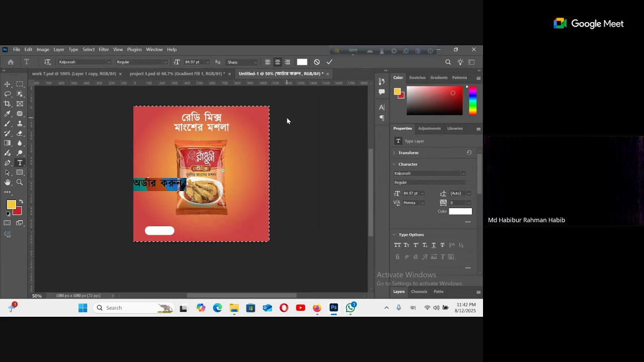
Task: Select the Eraser tool
Action: click(20, 133)
